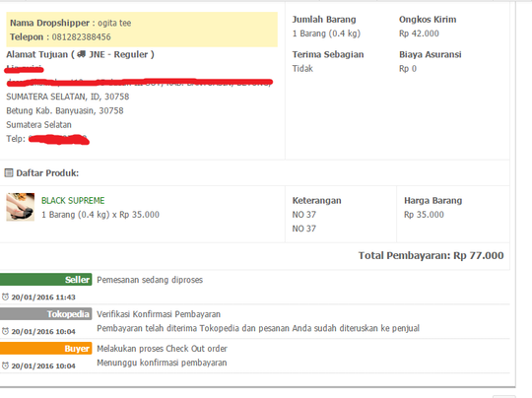
Task: Click the Pemesanan sedang diproses status text
Action: tap(150, 280)
